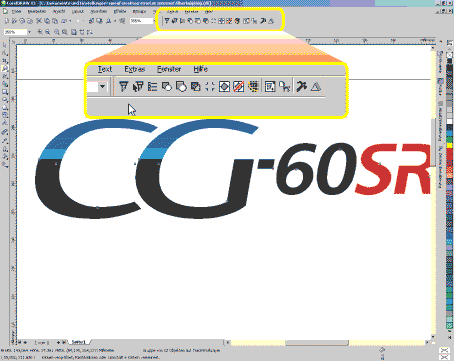The width and height of the screenshot is (454, 361).
Task: Select the Rectangle tool in toolbox
Action: click(5, 92)
